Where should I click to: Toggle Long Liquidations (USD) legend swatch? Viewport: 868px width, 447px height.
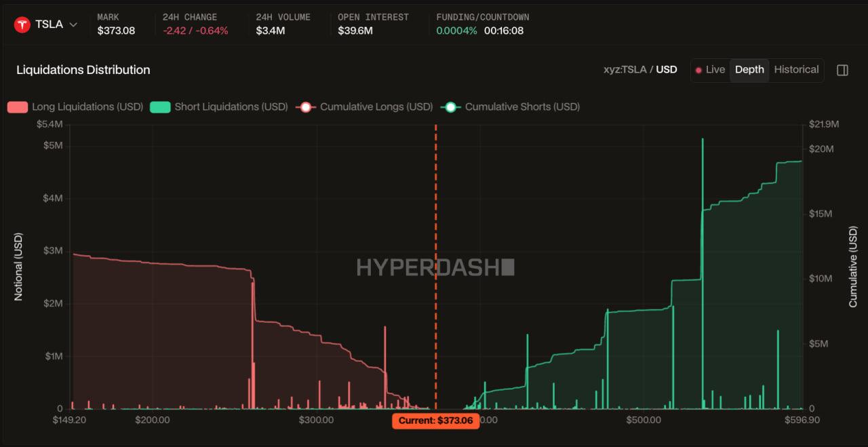[18, 106]
